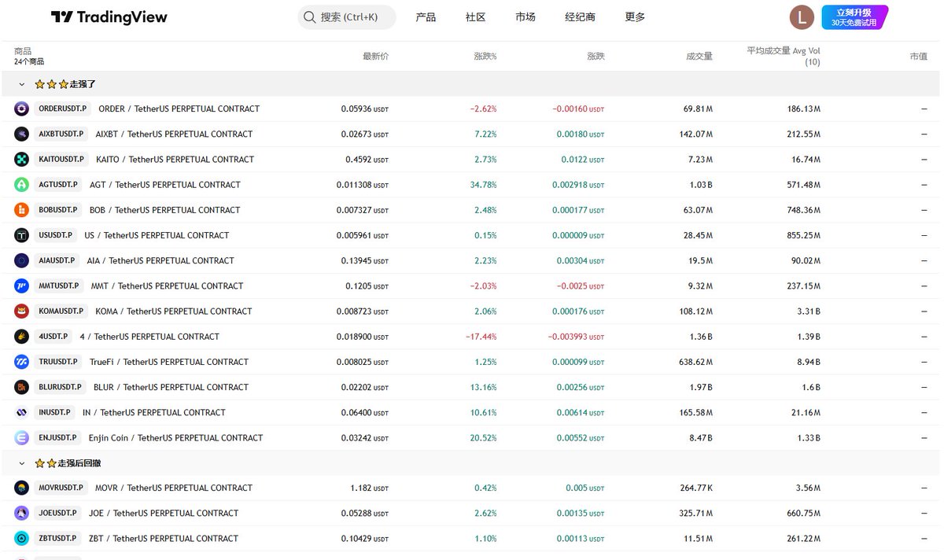
Task: Open the ENJUSDT.P symbol tag
Action: tap(57, 438)
